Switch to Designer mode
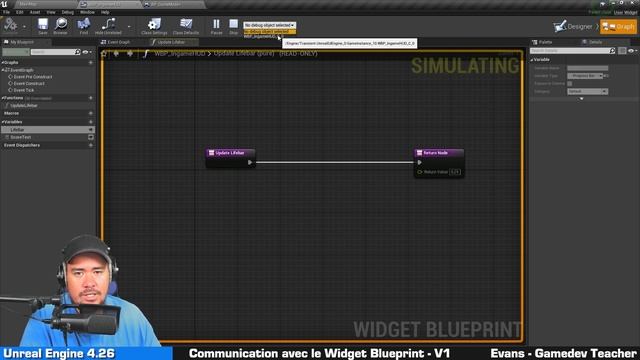The width and height of the screenshot is (640, 360). pos(573,27)
